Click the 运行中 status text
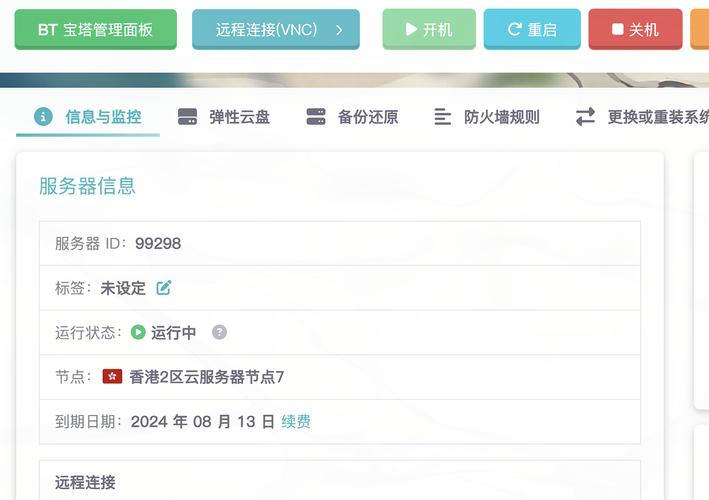The width and height of the screenshot is (709, 500). (x=174, y=333)
